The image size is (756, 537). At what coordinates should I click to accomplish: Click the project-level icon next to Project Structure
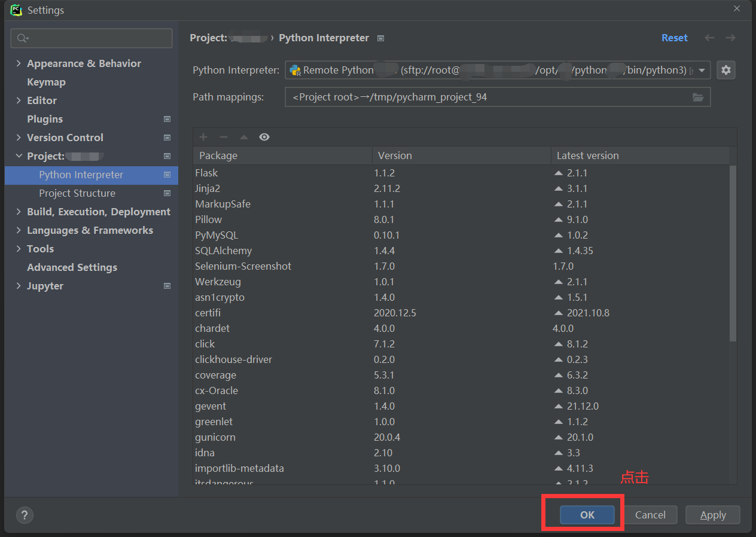(167, 193)
